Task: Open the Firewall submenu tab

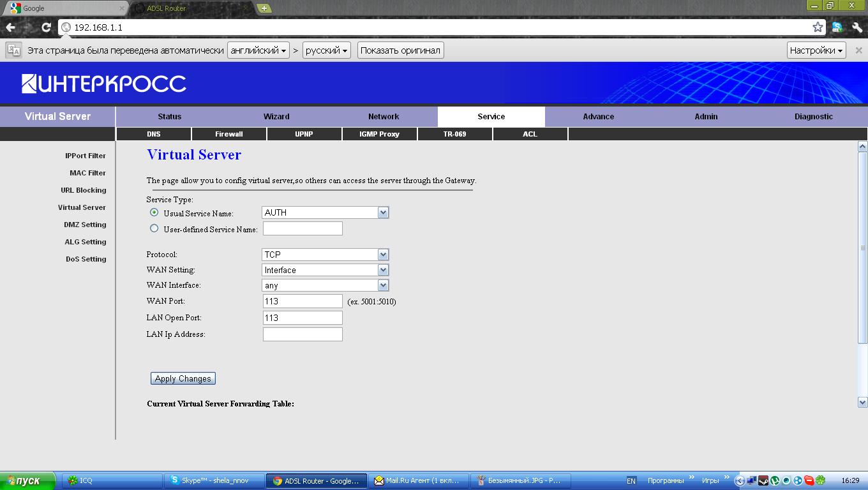Action: click(229, 134)
